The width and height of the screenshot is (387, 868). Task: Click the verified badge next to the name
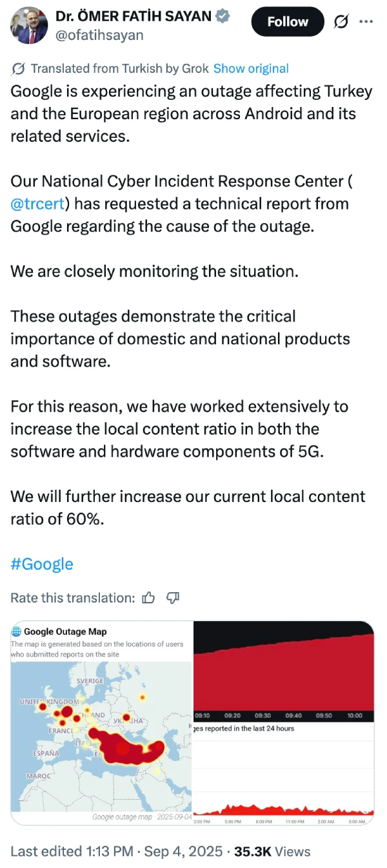222,15
